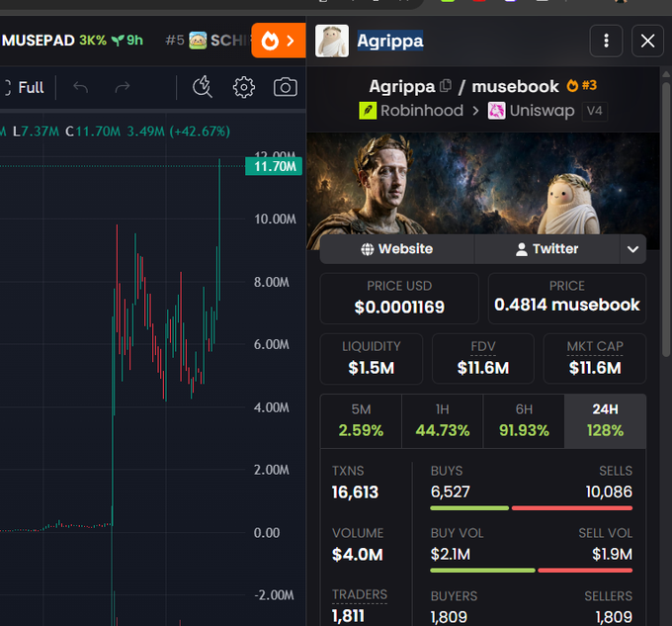672x626 pixels.
Task: Open the token Website link
Action: point(397,249)
